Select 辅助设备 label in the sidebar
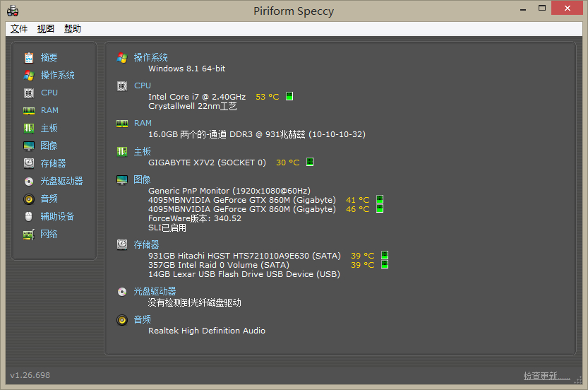Image resolution: width=588 pixels, height=390 pixels. click(57, 217)
